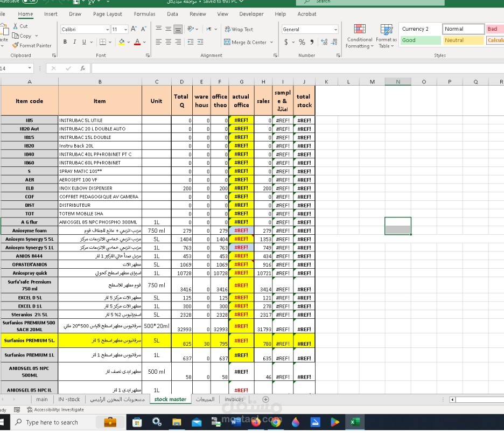The image size is (504, 433).
Task: Click Accessibility: Investigate in status bar
Action: [55, 409]
